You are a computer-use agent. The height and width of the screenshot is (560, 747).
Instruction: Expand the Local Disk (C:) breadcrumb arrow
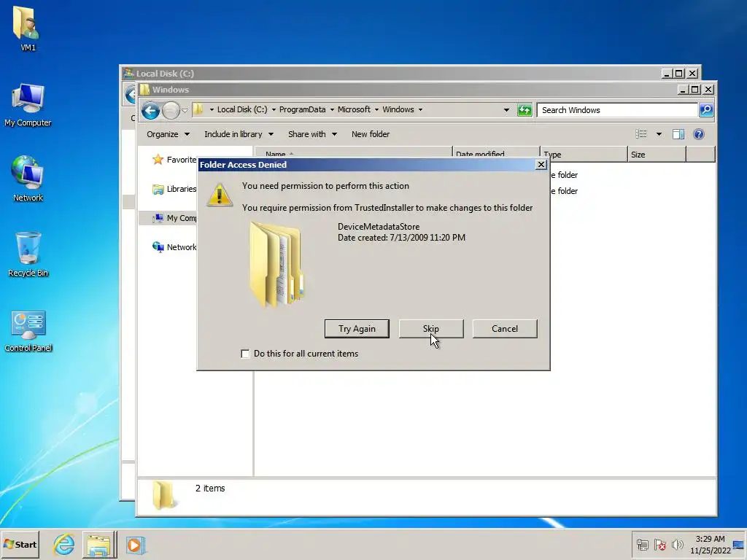274,110
